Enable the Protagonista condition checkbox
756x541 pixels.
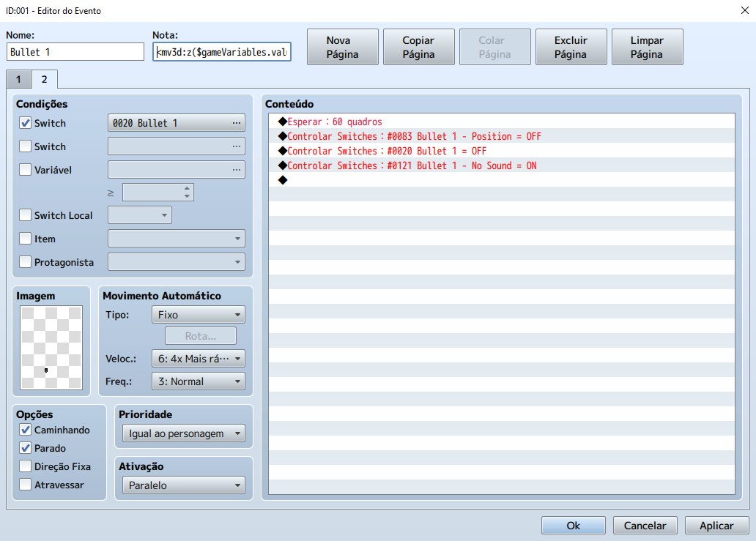click(26, 261)
